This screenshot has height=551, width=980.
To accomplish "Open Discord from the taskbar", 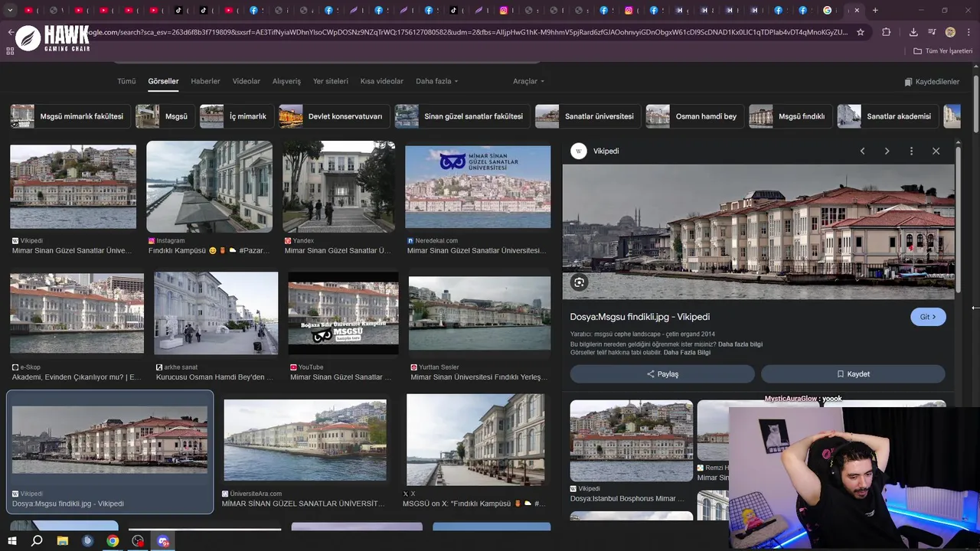I will (163, 541).
